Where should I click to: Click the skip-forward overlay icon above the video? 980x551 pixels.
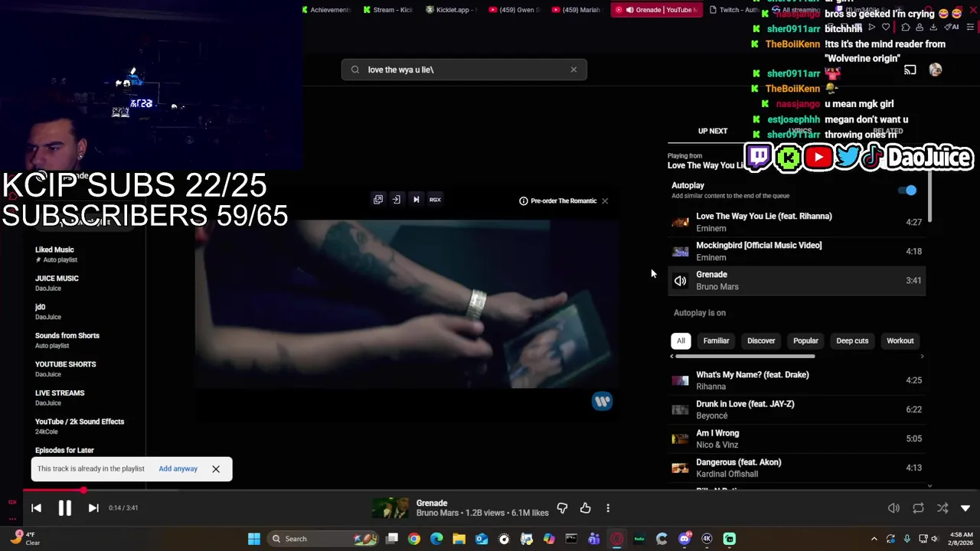(x=416, y=200)
